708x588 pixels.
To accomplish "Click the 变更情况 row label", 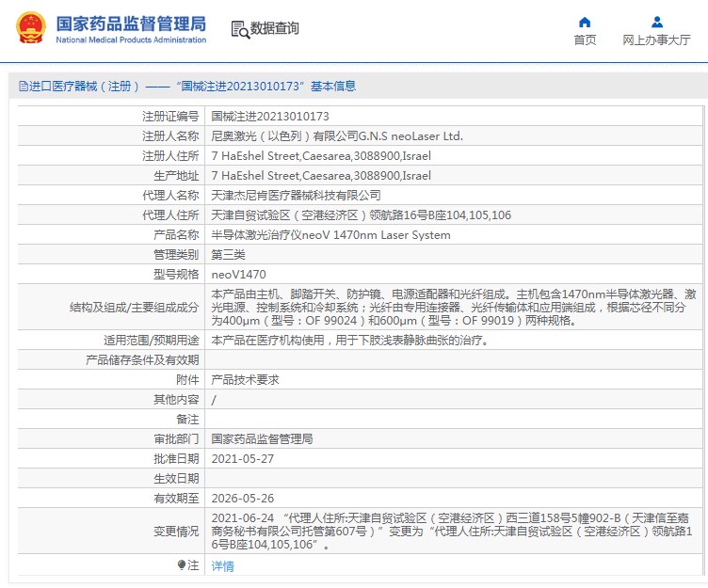I will 176,532.
